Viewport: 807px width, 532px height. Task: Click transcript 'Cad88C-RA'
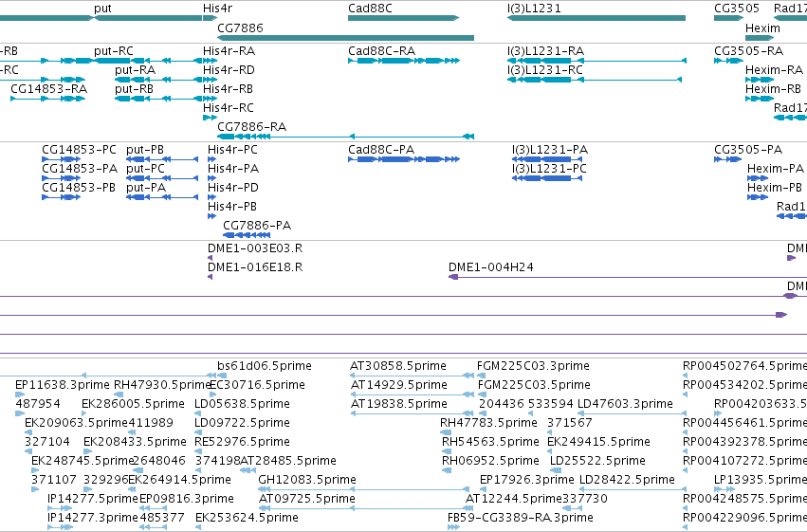(x=381, y=51)
